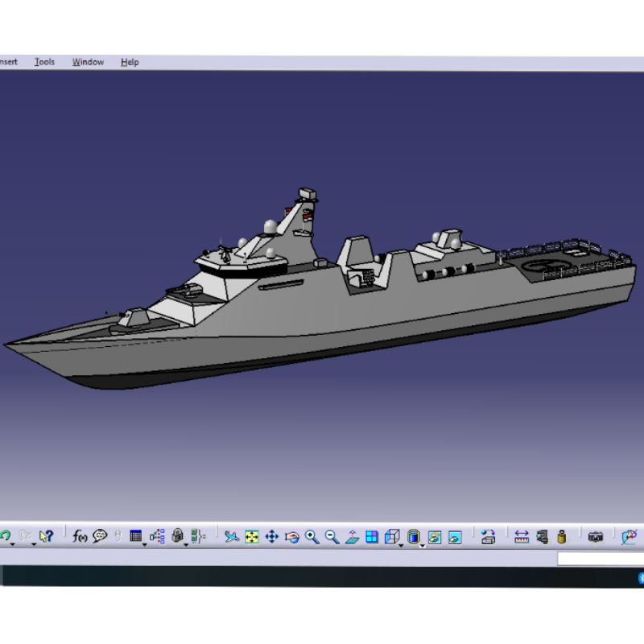Select the Rotate view tool
The image size is (644, 644).
(291, 536)
